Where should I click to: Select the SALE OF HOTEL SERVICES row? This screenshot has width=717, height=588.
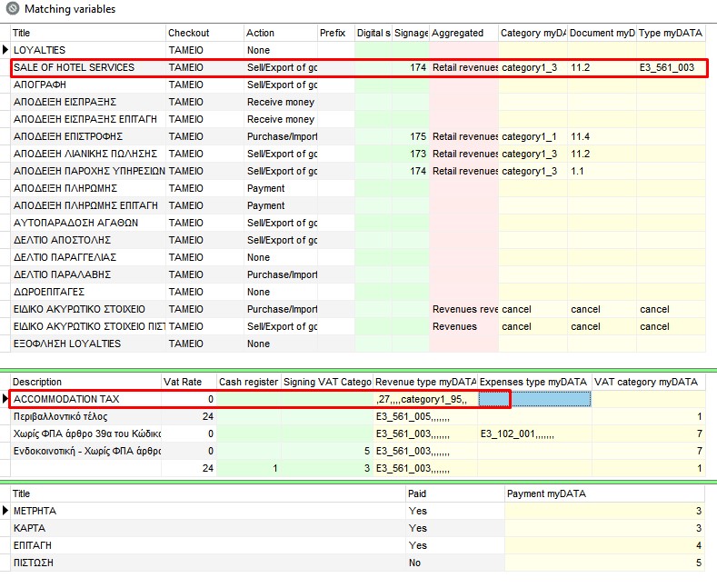(358, 67)
